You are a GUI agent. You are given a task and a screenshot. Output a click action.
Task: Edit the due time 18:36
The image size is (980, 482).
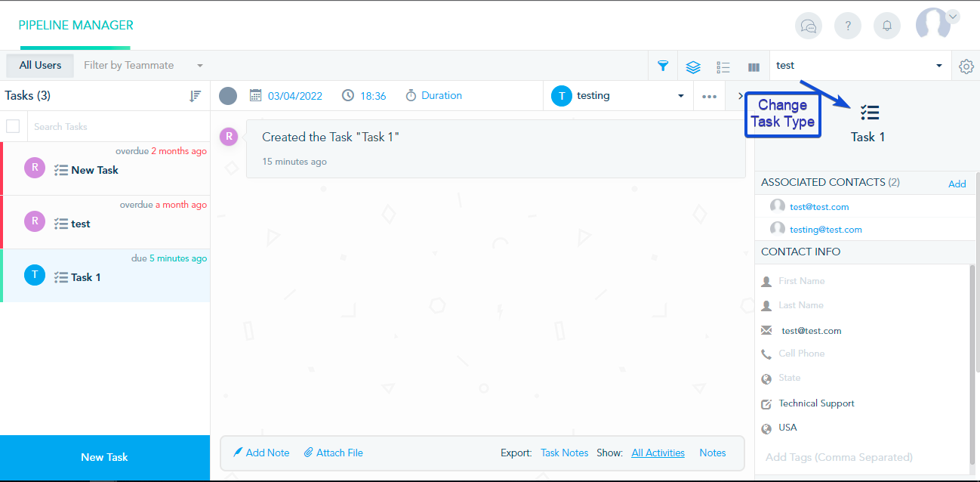tap(373, 96)
